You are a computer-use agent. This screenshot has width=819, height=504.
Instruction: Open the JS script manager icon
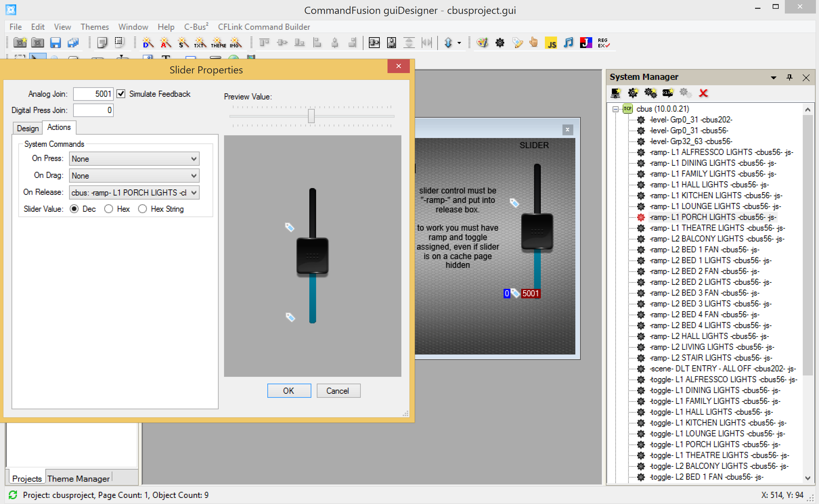[551, 43]
